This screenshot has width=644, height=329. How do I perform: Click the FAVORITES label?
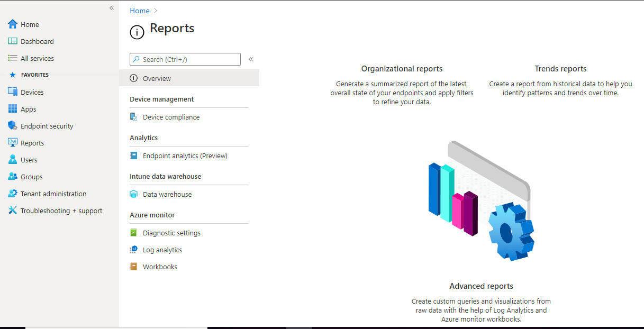(x=35, y=75)
